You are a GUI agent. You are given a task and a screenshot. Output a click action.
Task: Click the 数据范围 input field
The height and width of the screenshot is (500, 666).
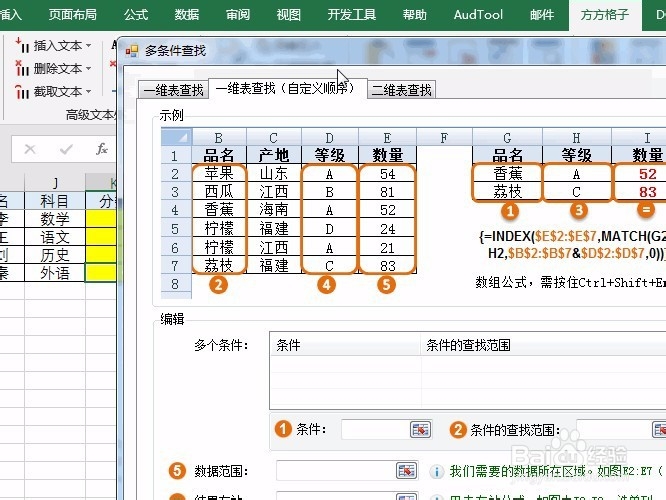click(x=336, y=471)
